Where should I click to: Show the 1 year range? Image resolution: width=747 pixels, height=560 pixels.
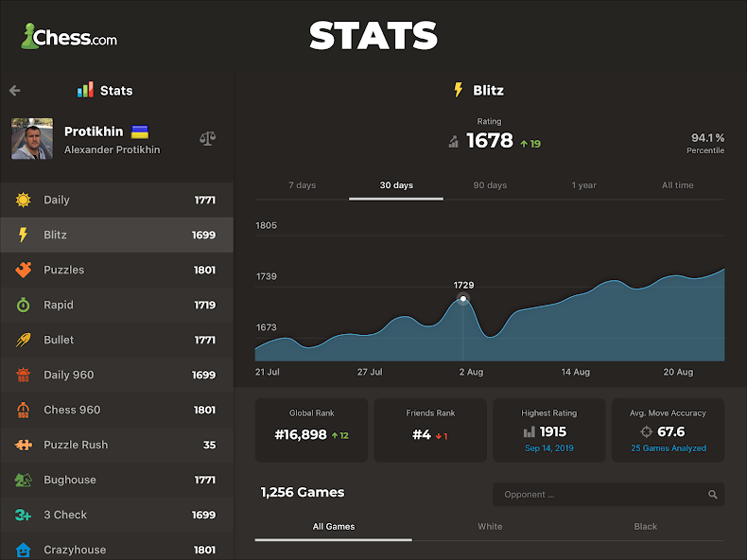(583, 185)
